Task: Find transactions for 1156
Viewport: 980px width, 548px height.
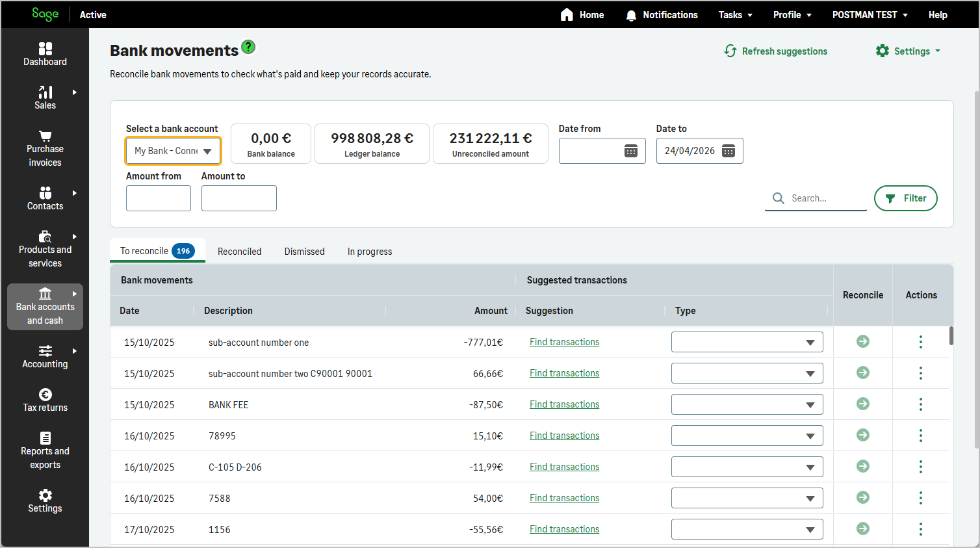Action: pos(564,529)
